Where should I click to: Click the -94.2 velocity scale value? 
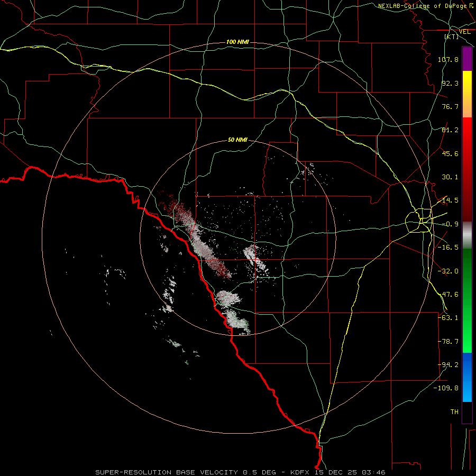point(448,365)
